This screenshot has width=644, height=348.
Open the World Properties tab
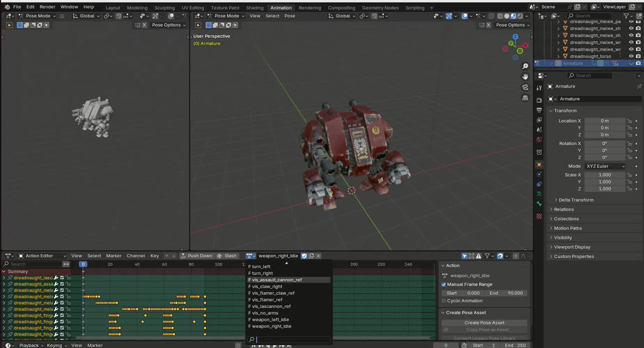click(539, 139)
